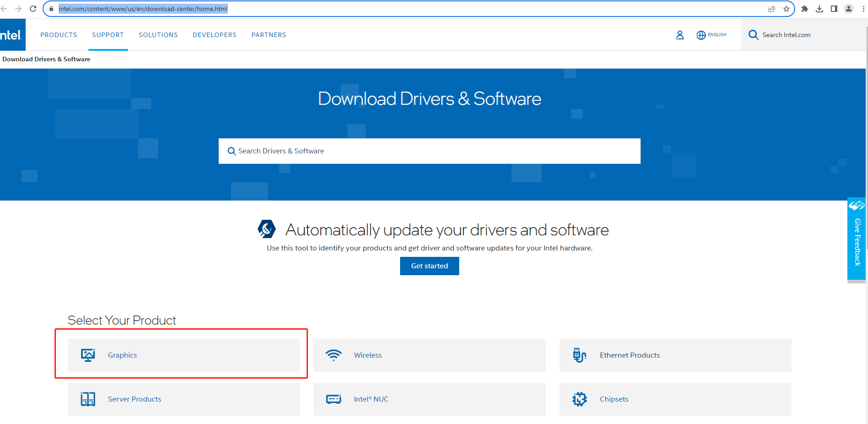Click the Server Products rack icon
Image resolution: width=868 pixels, height=424 pixels.
[x=88, y=399]
